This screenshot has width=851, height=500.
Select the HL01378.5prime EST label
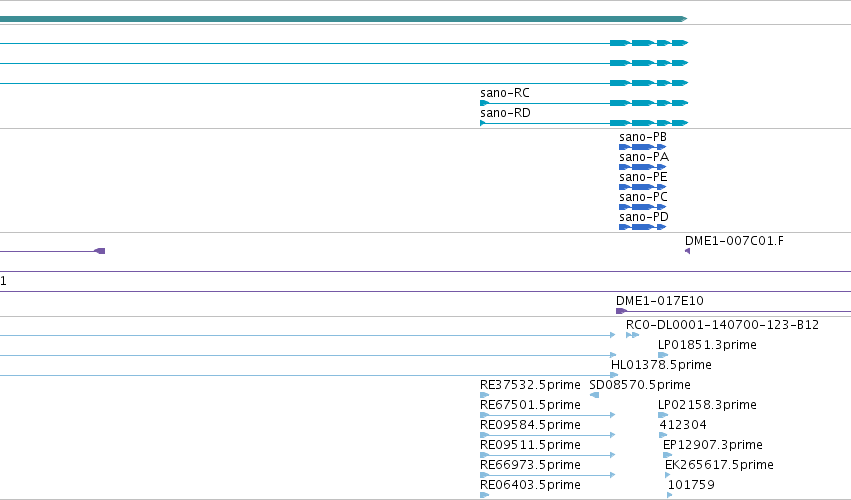661,365
